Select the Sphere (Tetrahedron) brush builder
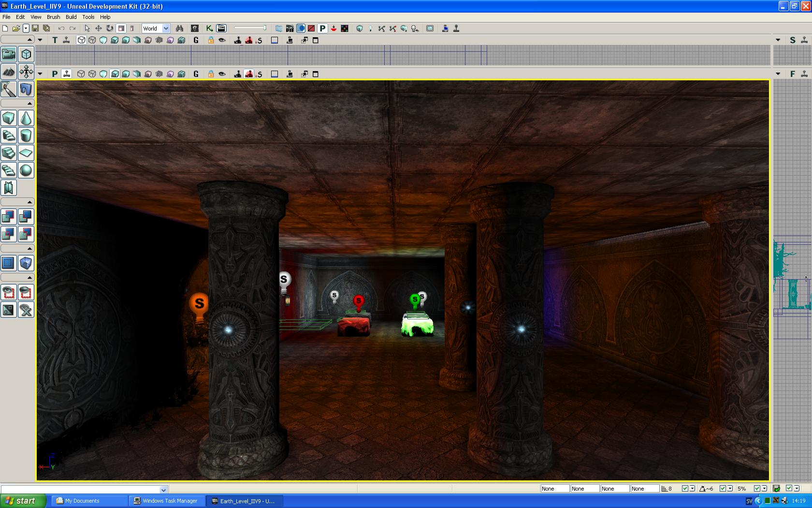 pyautogui.click(x=26, y=170)
